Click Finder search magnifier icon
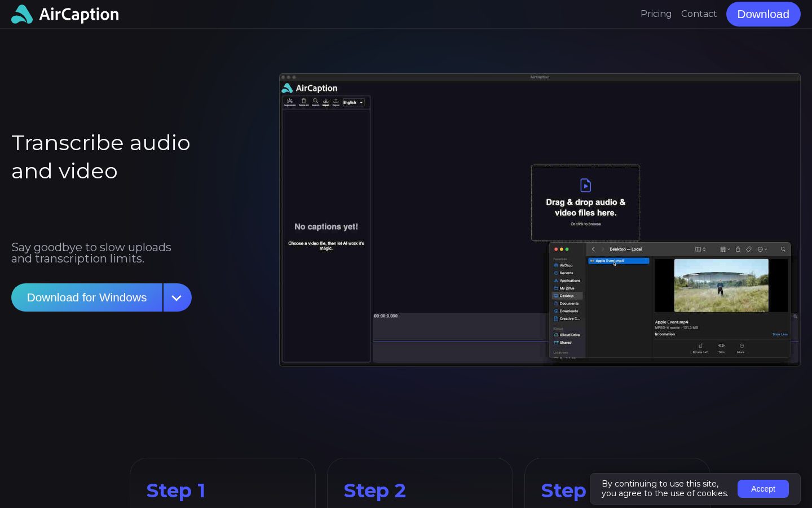812x508 pixels. [x=783, y=249]
